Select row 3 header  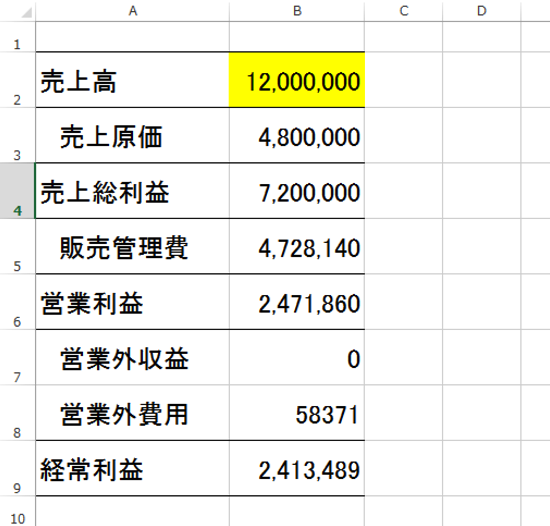pos(18,135)
